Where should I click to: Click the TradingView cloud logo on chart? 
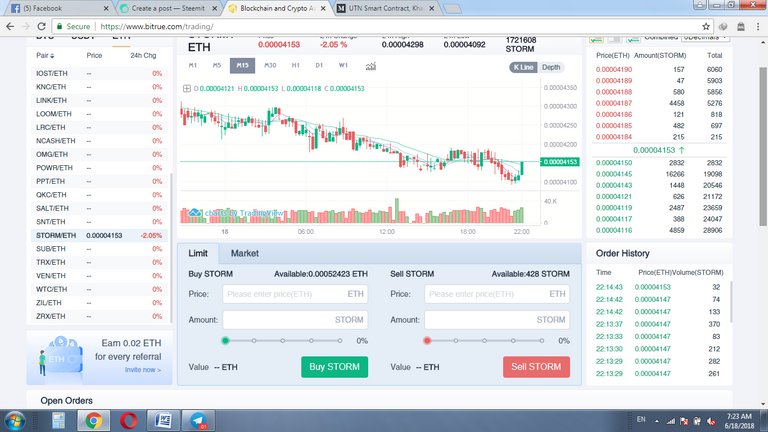click(x=194, y=213)
